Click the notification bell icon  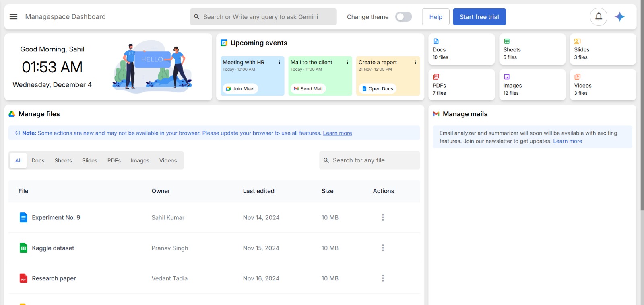point(599,17)
